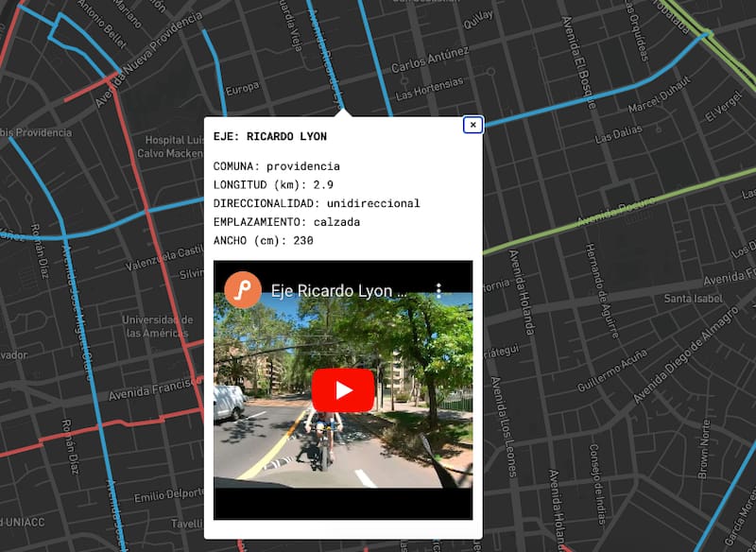This screenshot has height=552, width=756.
Task: Click the Emilio Delporte street label
Action: click(166, 497)
